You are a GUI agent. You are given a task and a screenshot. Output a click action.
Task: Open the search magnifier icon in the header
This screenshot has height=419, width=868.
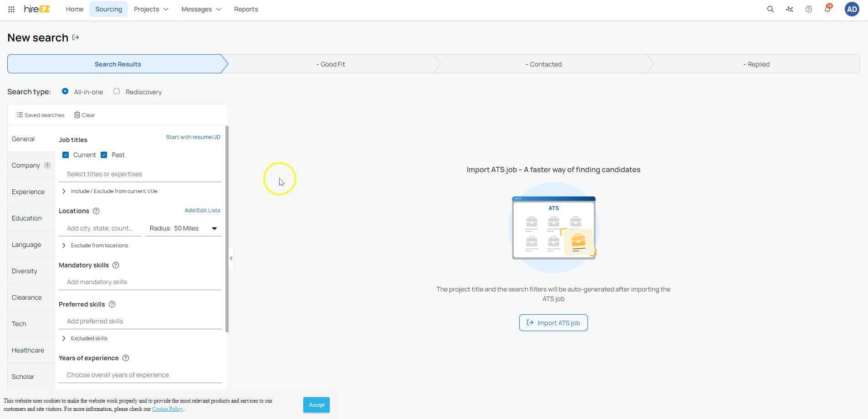click(x=770, y=9)
